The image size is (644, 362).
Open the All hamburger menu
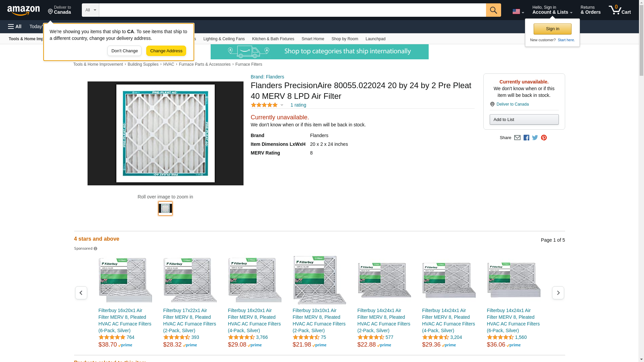(15, 26)
